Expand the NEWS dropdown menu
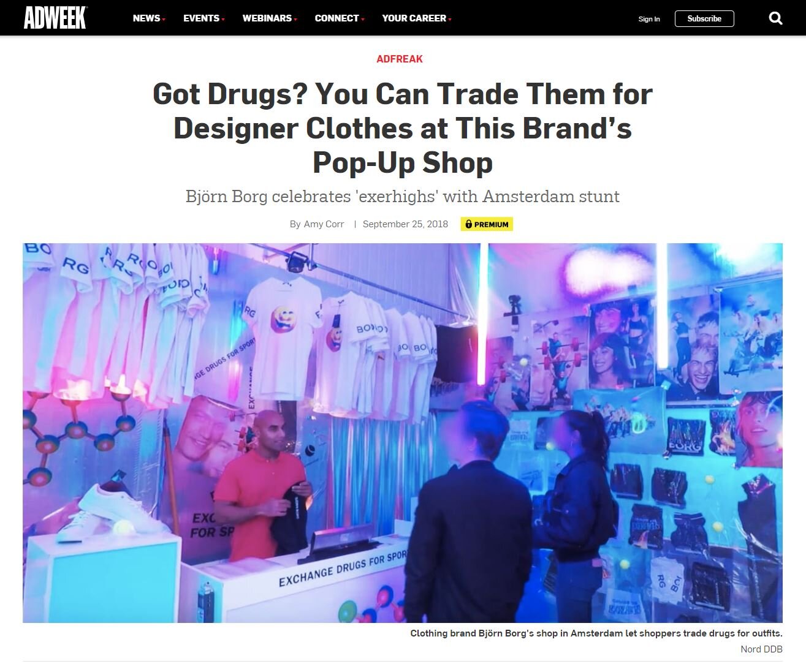The image size is (806, 672). tap(149, 18)
